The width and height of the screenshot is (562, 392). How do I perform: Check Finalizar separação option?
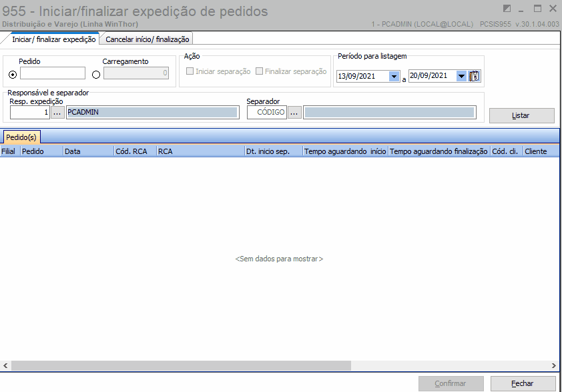click(x=259, y=71)
